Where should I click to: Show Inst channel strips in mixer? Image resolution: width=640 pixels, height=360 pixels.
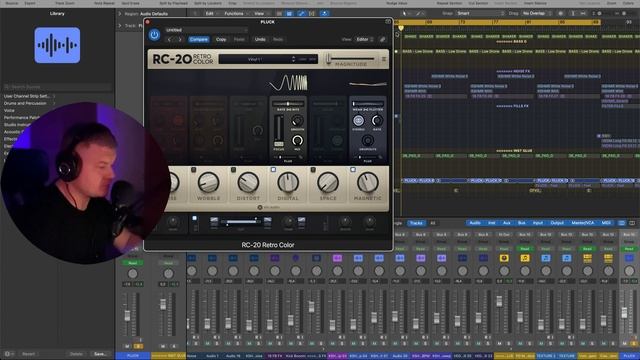coord(492,223)
